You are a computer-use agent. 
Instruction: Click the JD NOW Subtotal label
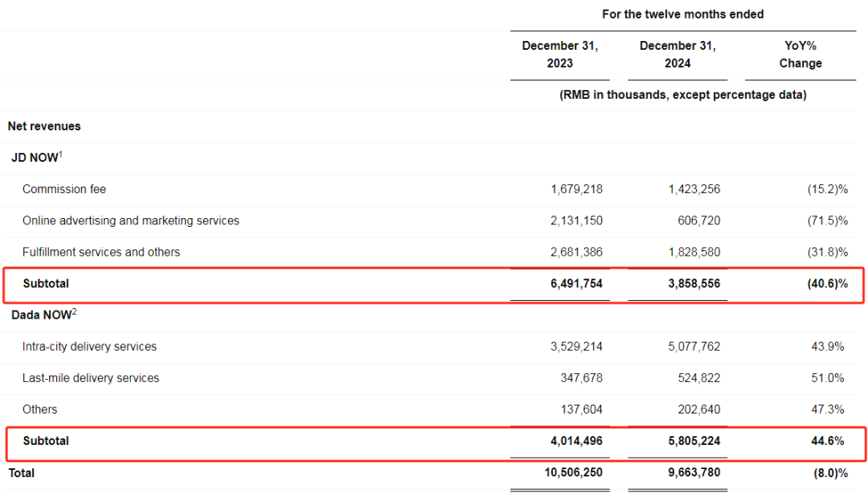46,284
